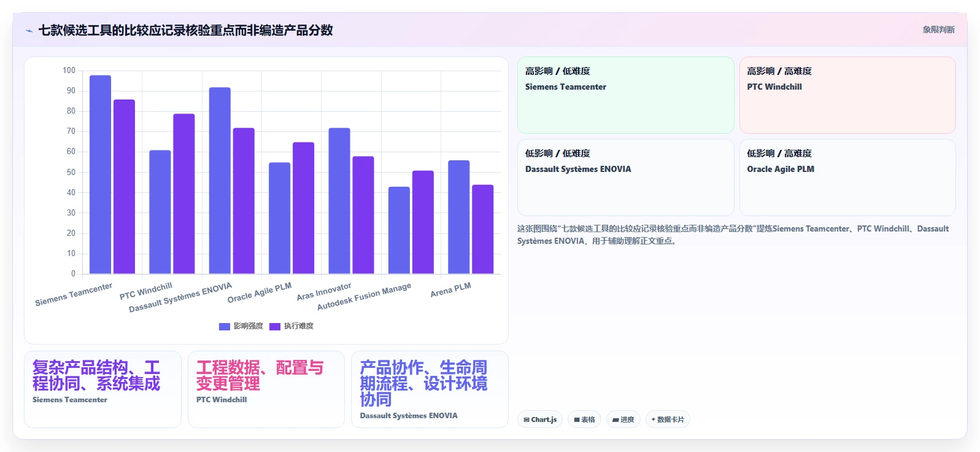Image resolution: width=980 pixels, height=452 pixels.
Task: Click the Oracle Agile PLM x-axis label
Action: coord(260,293)
